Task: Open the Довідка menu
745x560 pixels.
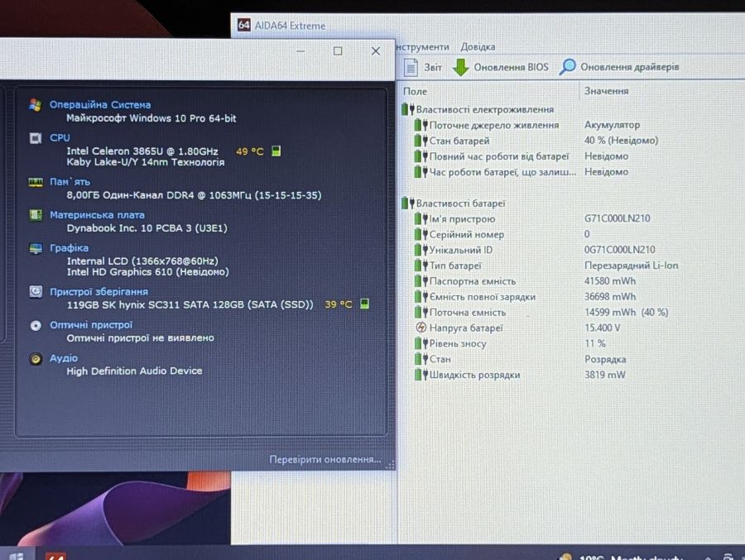Action: (478, 46)
